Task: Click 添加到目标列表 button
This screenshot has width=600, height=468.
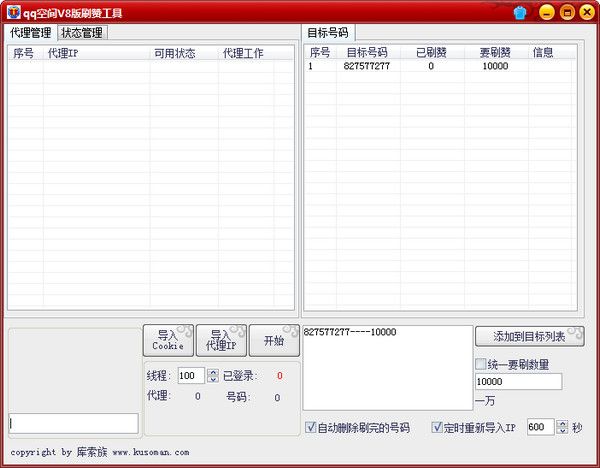Action: click(x=529, y=336)
